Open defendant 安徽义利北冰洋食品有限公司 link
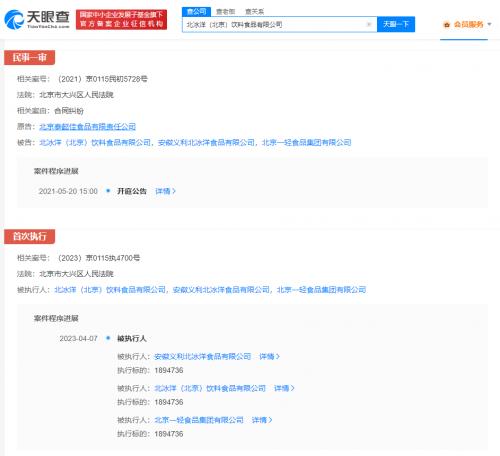The height and width of the screenshot is (456, 500). pos(206,143)
